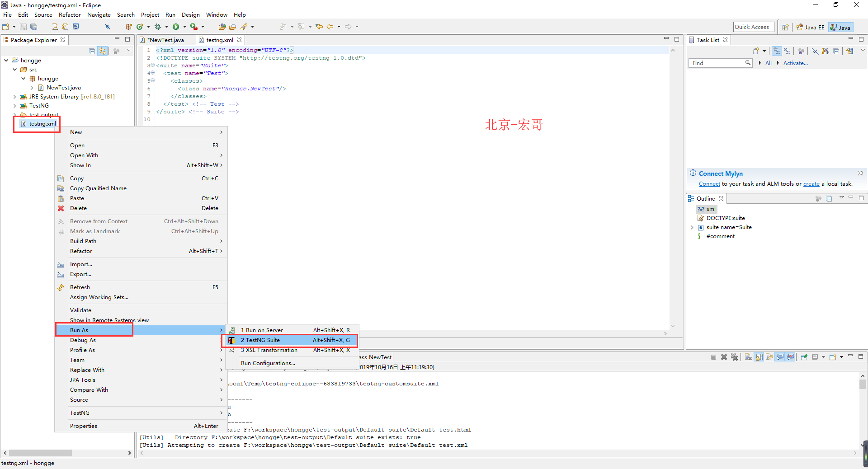
Task: Toggle Word Wrap in Console
Action: (769, 357)
